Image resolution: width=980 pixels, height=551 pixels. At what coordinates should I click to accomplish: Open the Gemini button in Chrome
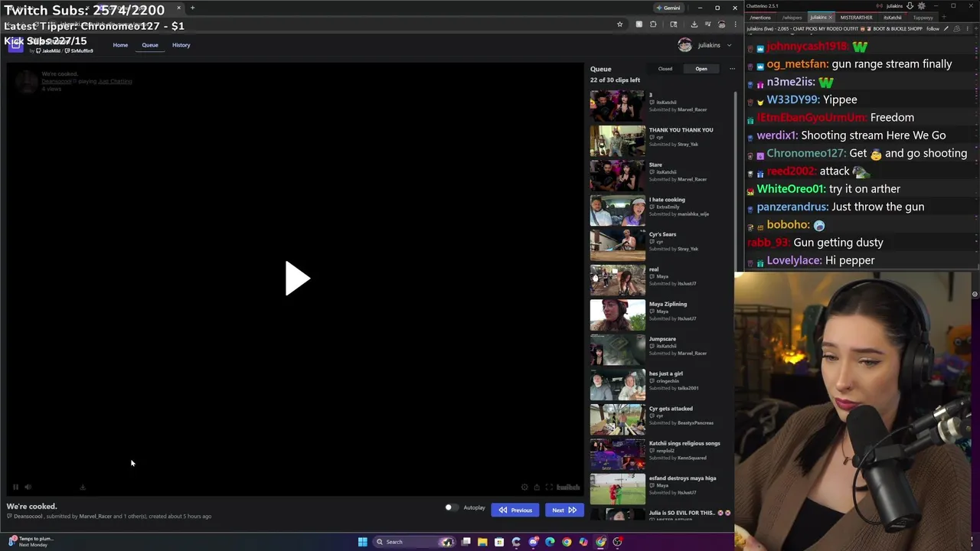pyautogui.click(x=668, y=8)
